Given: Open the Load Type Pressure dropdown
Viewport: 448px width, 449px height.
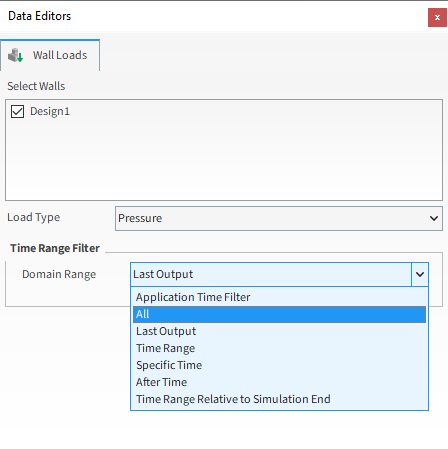Looking at the screenshot, I should (x=279, y=218).
